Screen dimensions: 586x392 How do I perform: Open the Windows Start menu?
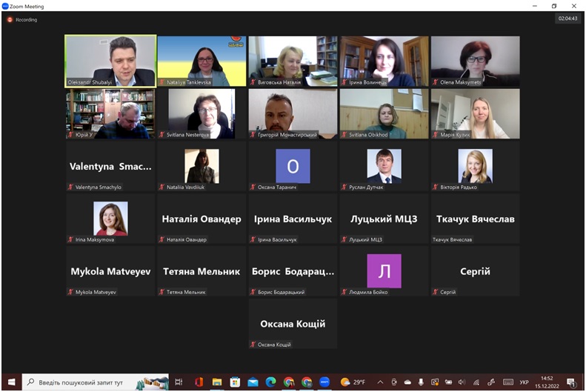tap(11, 382)
